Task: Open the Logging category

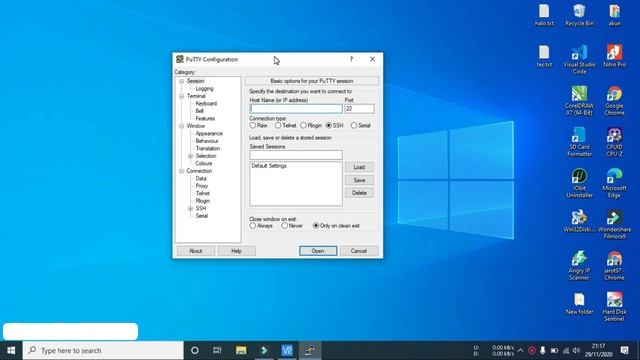Action: coord(204,89)
